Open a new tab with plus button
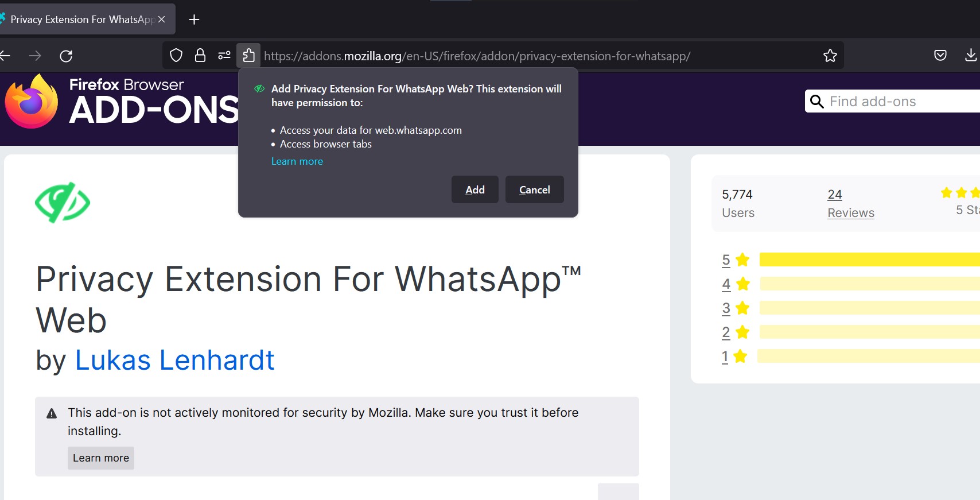 [x=195, y=20]
